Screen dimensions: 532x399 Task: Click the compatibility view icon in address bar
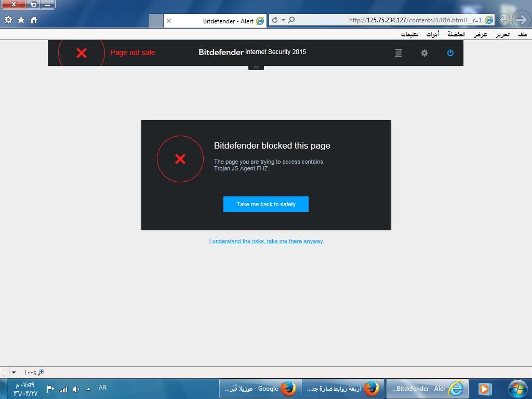click(x=489, y=20)
